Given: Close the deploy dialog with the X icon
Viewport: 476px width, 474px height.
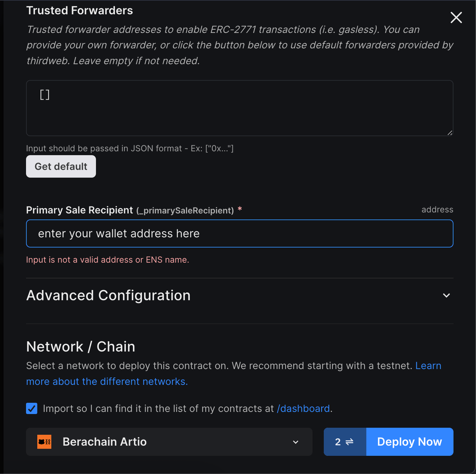Looking at the screenshot, I should pos(456,17).
